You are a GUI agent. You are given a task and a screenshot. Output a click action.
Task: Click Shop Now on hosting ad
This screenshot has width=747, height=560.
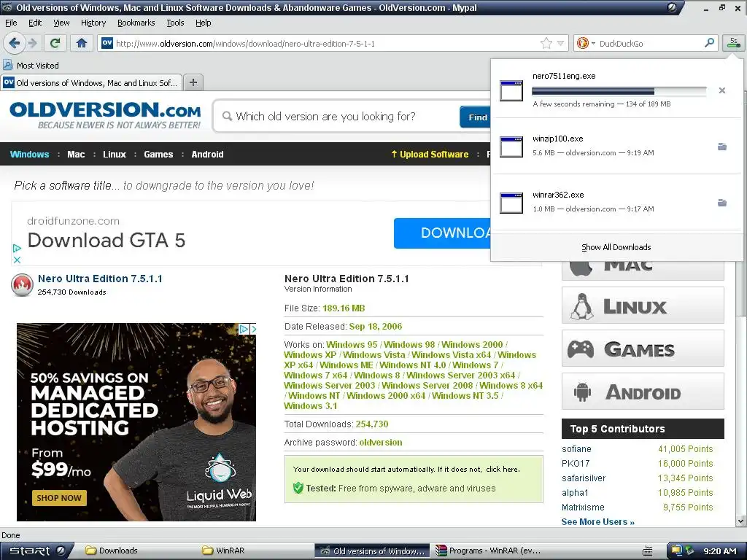(x=59, y=497)
